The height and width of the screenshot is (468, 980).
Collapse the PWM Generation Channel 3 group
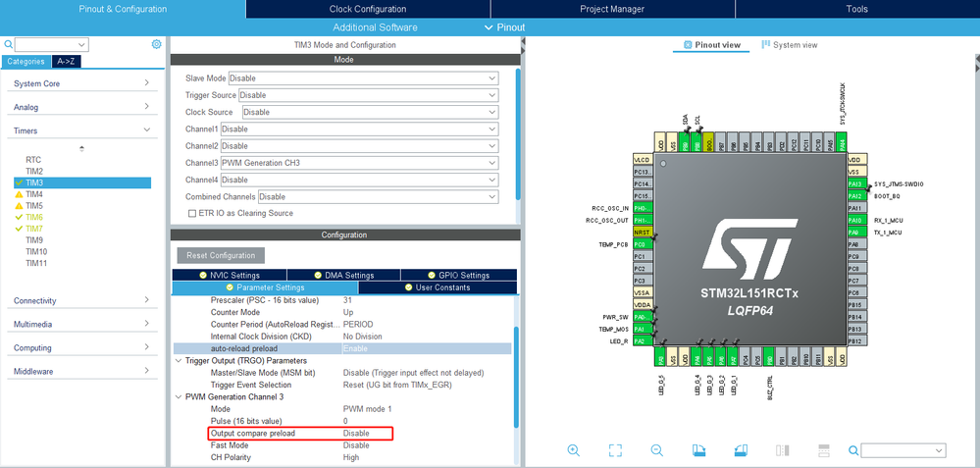pos(178,396)
